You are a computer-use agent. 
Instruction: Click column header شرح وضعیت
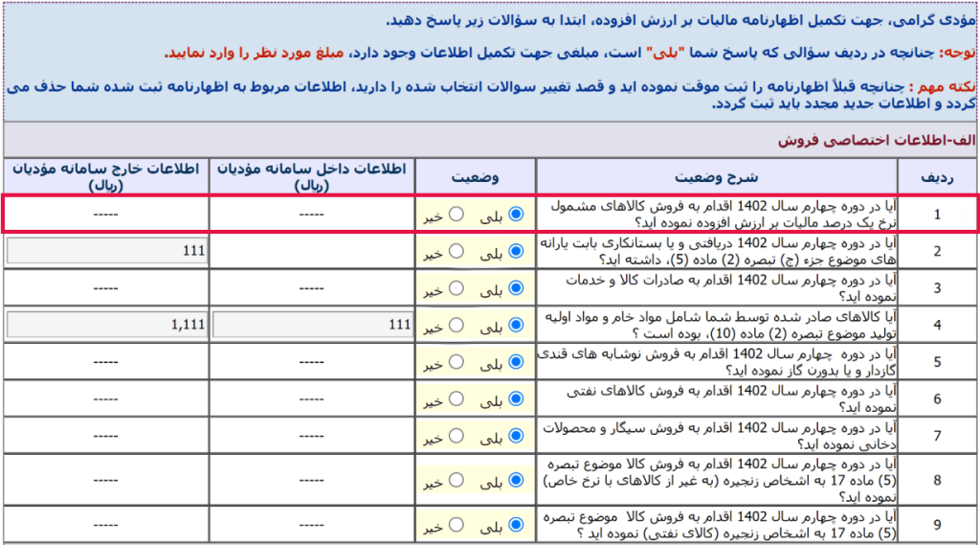716,177
